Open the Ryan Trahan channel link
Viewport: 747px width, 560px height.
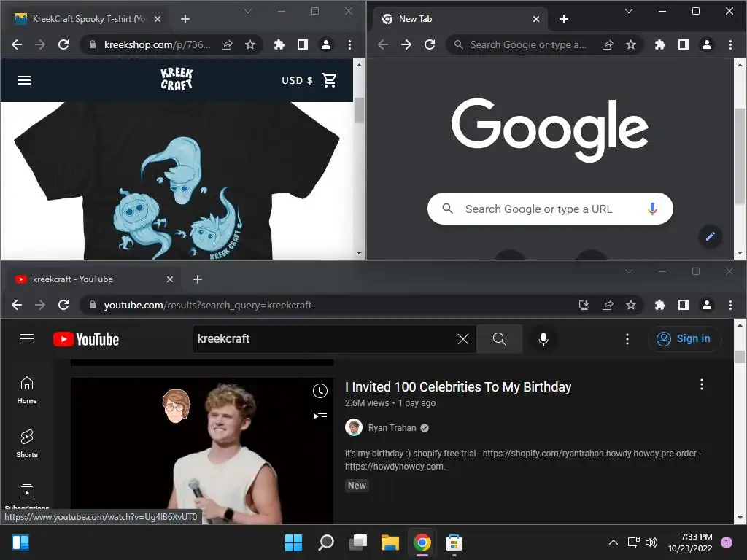click(x=392, y=427)
